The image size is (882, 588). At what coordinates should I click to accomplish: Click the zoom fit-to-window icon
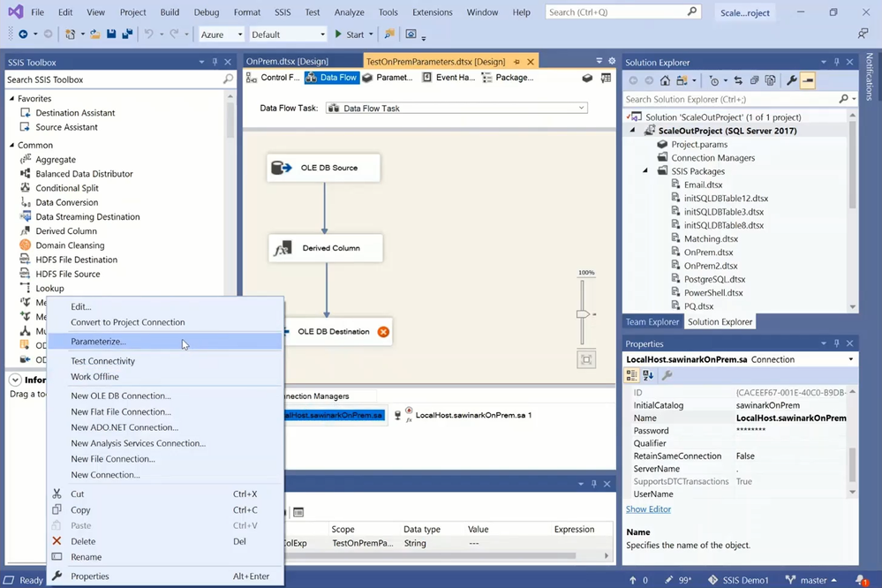coord(586,359)
